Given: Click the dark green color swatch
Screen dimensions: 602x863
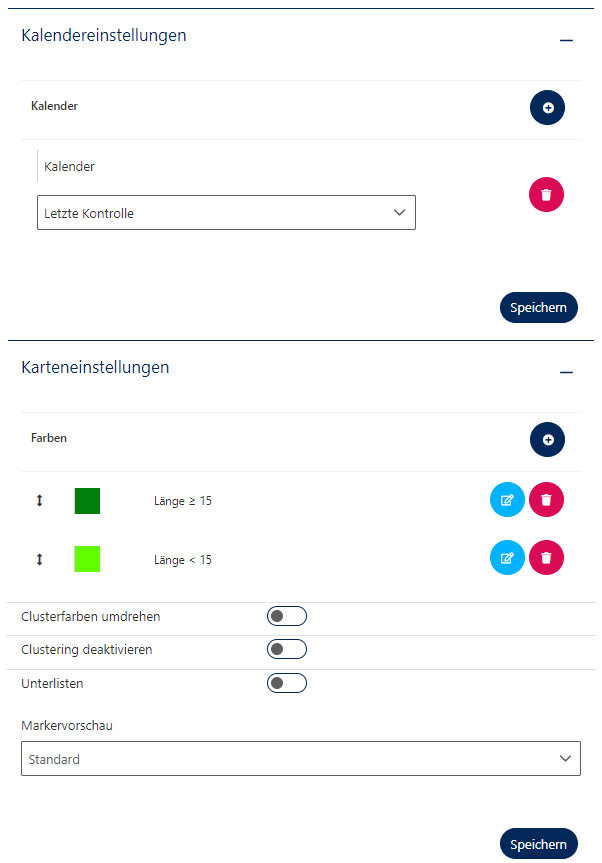Looking at the screenshot, I should (87, 500).
